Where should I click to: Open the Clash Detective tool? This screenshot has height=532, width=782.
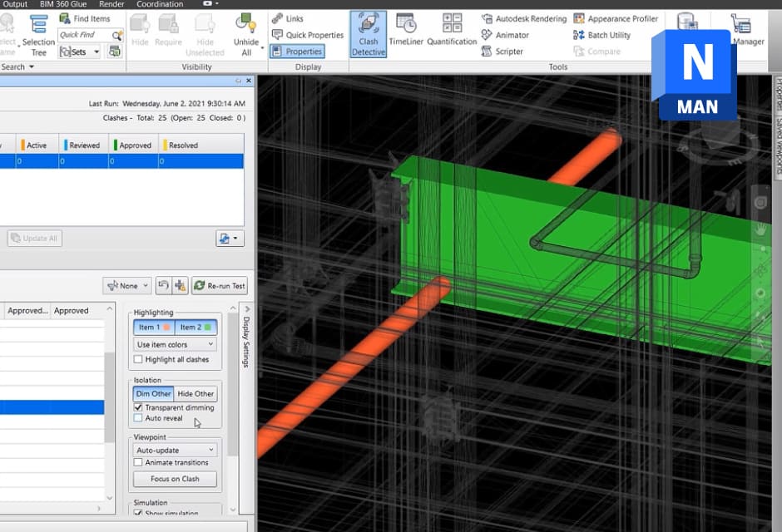[x=368, y=33]
